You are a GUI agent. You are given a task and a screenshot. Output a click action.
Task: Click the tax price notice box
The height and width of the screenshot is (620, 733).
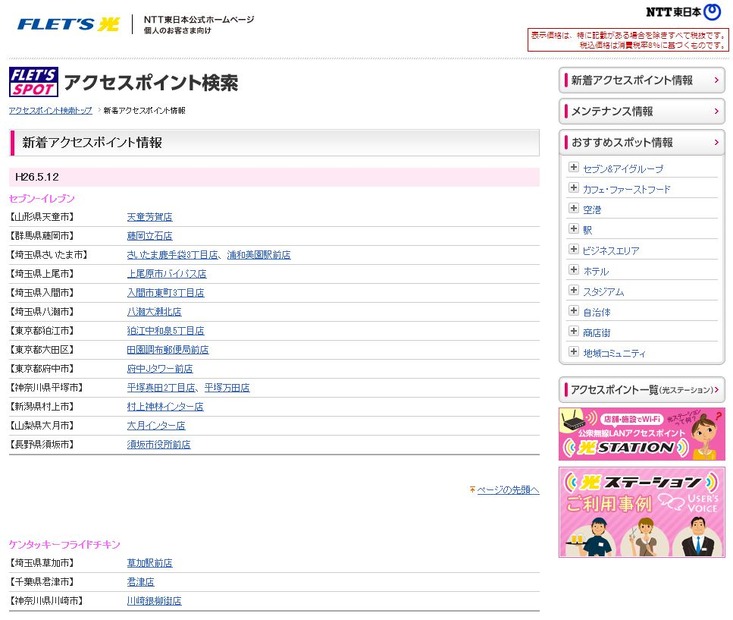click(628, 40)
